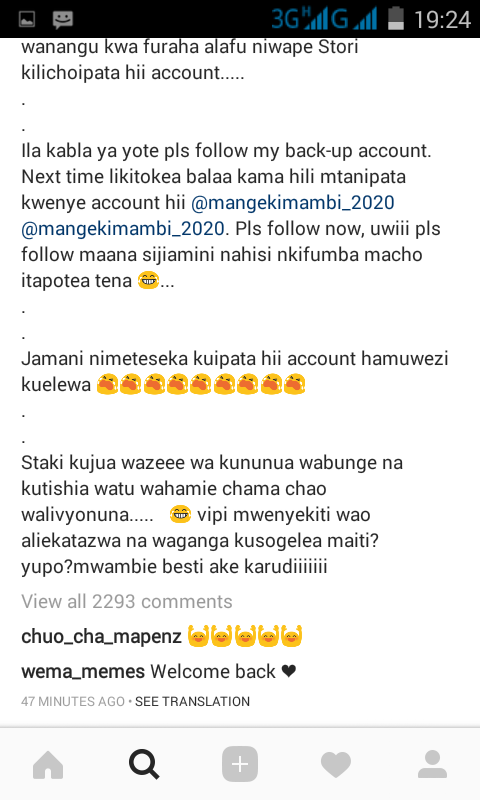Tap SEE TRANSLATION link
This screenshot has width=480, height=800.
click(x=192, y=702)
